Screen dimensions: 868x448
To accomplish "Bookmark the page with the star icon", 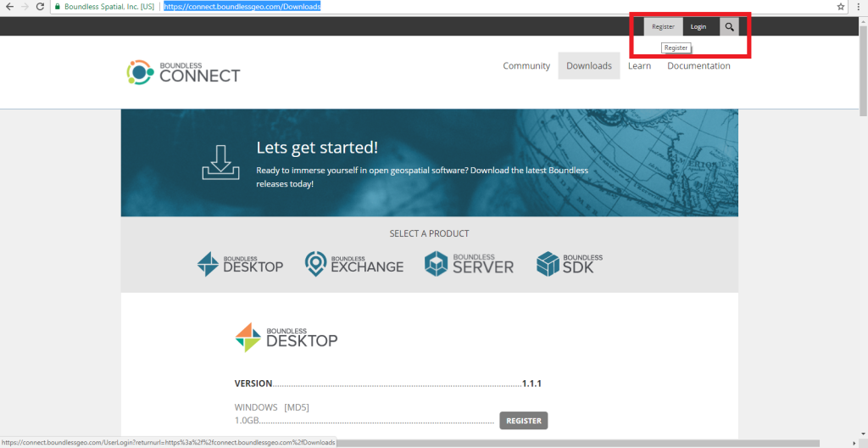I will pyautogui.click(x=841, y=7).
